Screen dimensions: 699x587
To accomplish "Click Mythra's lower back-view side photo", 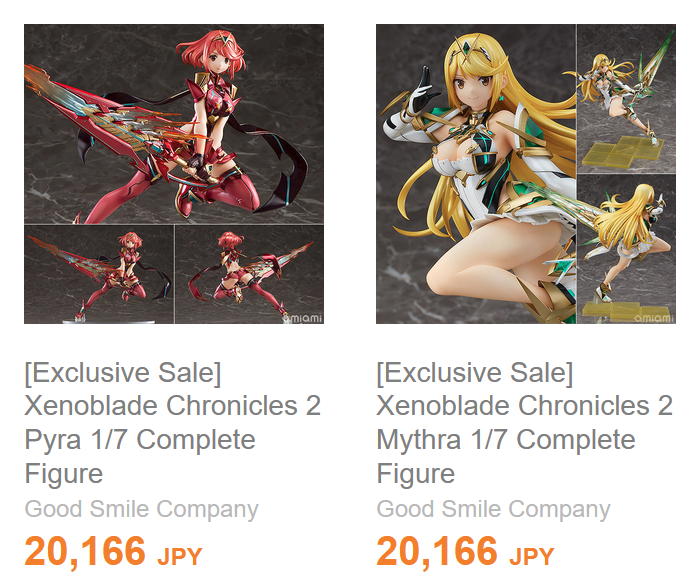I will pos(626,249).
